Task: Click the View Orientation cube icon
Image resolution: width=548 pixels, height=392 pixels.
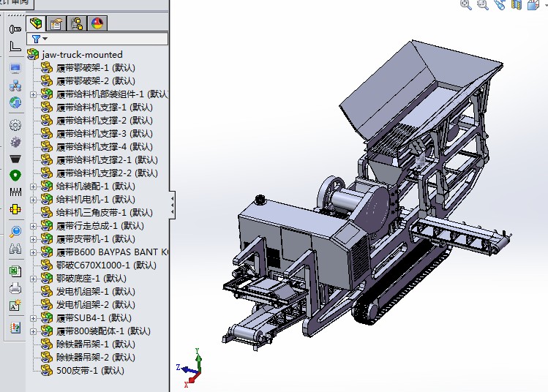Action: click(533, 4)
